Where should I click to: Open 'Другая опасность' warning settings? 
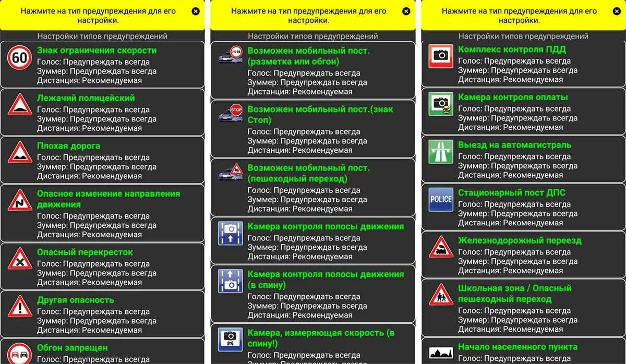(x=102, y=314)
